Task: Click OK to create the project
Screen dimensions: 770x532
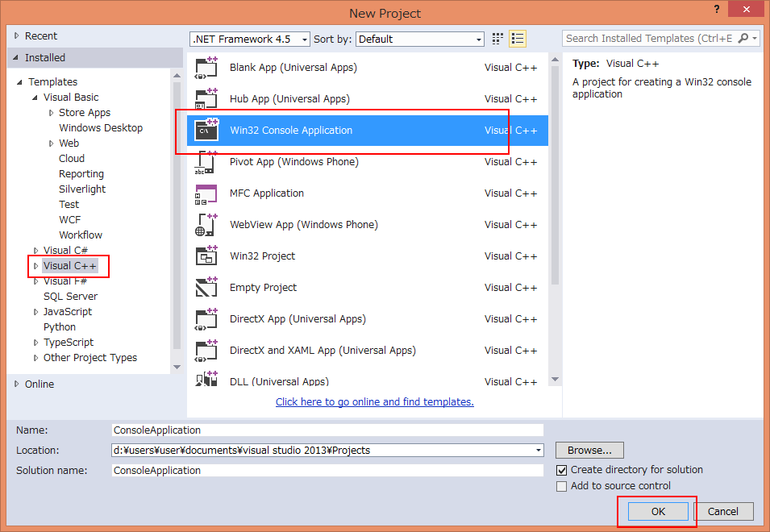Action: click(x=658, y=511)
